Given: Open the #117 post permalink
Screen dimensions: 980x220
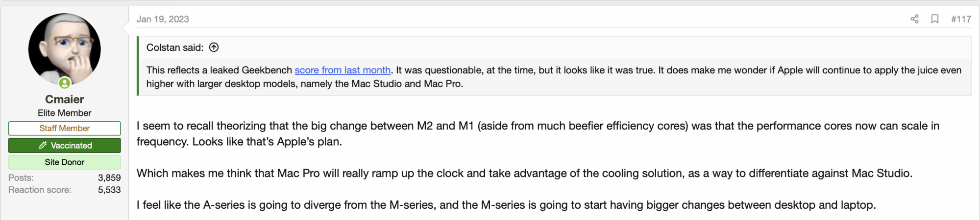Looking at the screenshot, I should tap(961, 19).
